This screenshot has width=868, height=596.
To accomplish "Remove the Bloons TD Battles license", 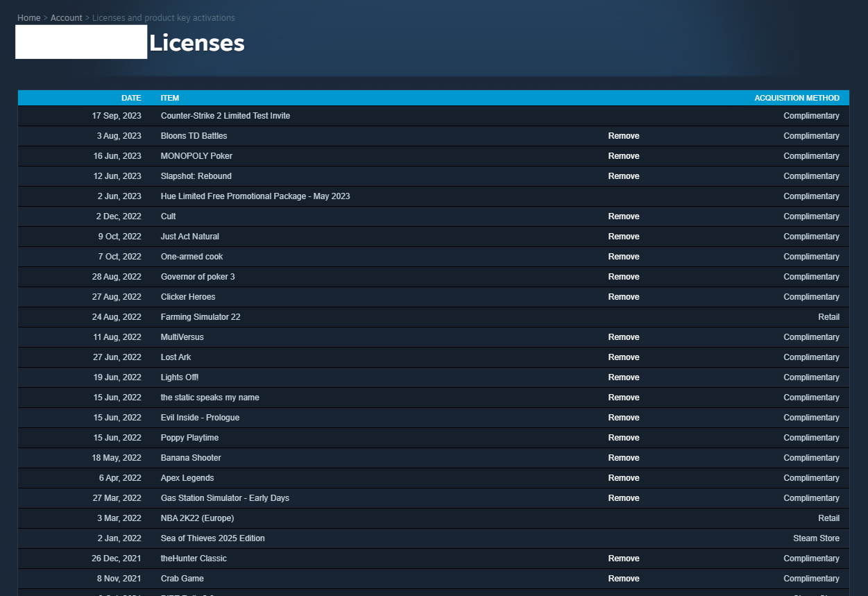I will [x=623, y=135].
